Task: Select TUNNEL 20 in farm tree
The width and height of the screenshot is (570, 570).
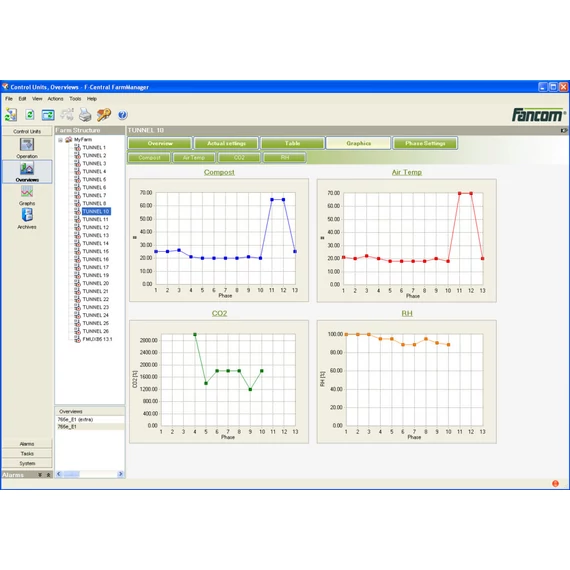Action: tap(96, 284)
